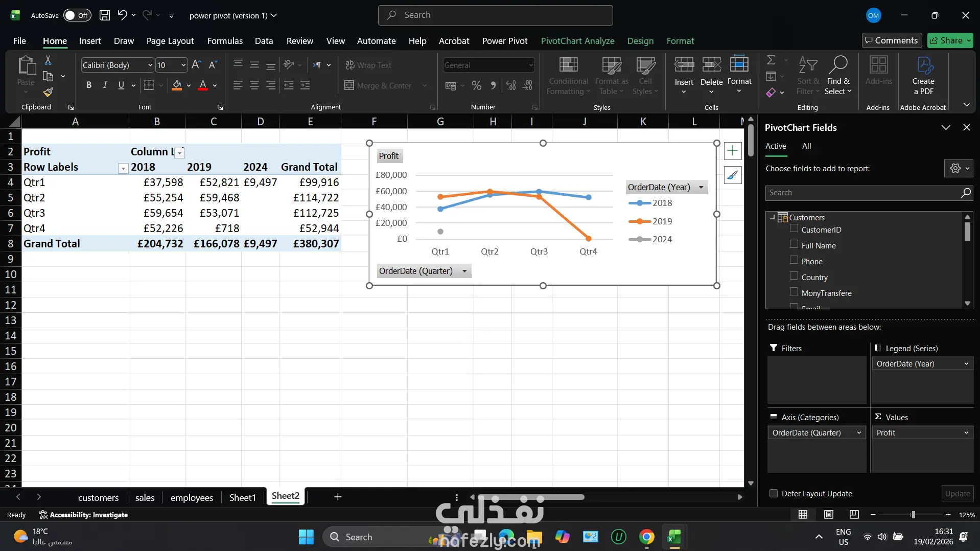The width and height of the screenshot is (980, 551).
Task: Click Create a PDF icon
Action: pos(923,76)
